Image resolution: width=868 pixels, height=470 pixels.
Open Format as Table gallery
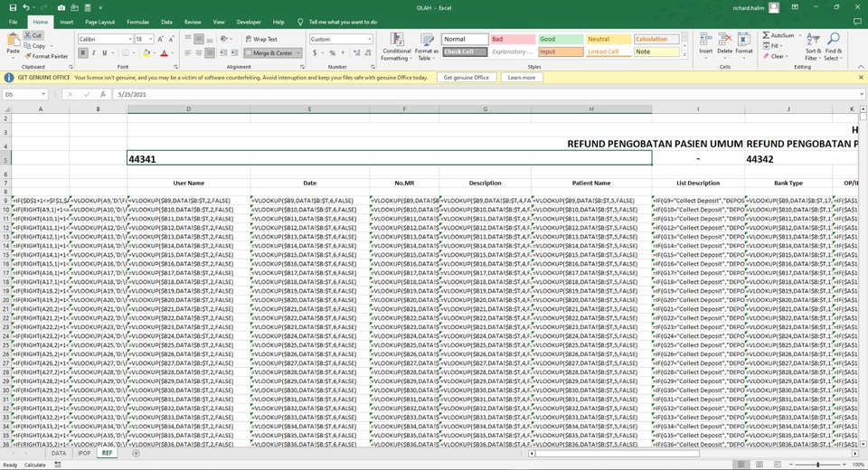(x=427, y=47)
